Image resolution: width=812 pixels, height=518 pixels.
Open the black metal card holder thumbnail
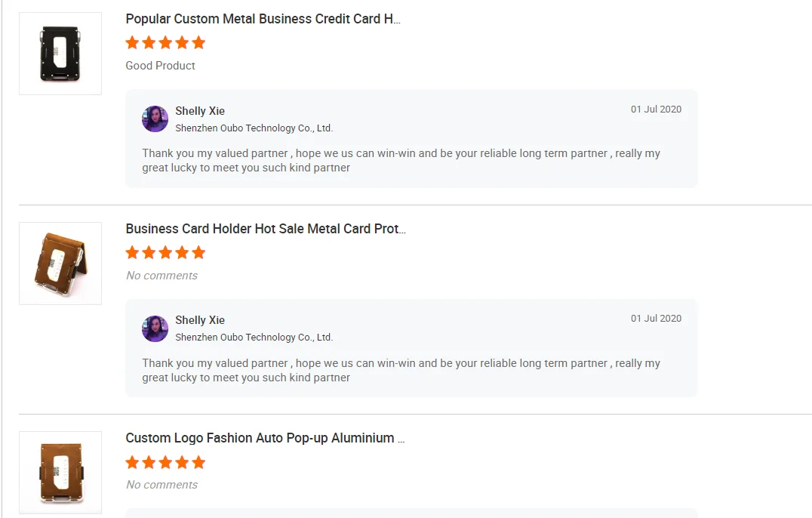click(x=60, y=54)
